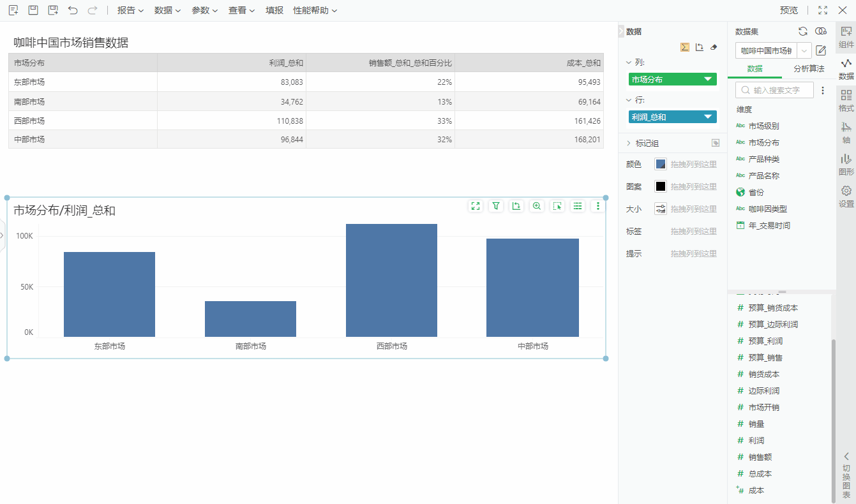This screenshot has width=856, height=504.
Task: Select the 销售额 measure
Action: tap(760, 457)
